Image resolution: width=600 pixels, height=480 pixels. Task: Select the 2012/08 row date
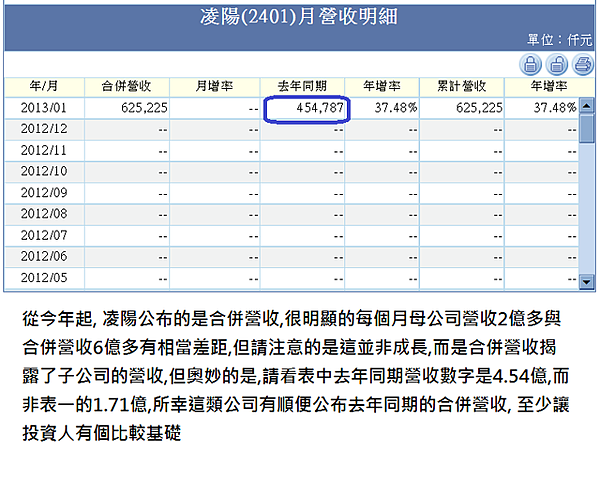[x=44, y=214]
